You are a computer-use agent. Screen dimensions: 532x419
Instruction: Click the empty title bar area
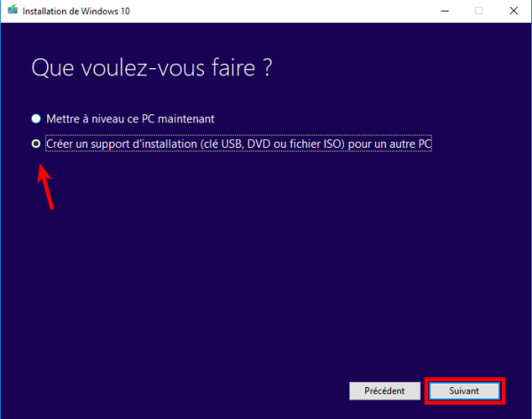click(x=266, y=11)
